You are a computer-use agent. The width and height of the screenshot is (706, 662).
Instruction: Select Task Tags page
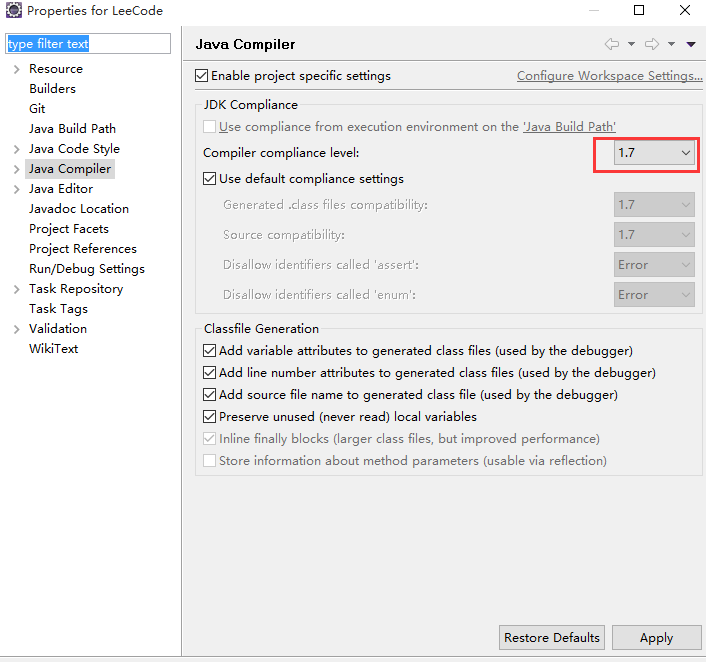click(58, 309)
